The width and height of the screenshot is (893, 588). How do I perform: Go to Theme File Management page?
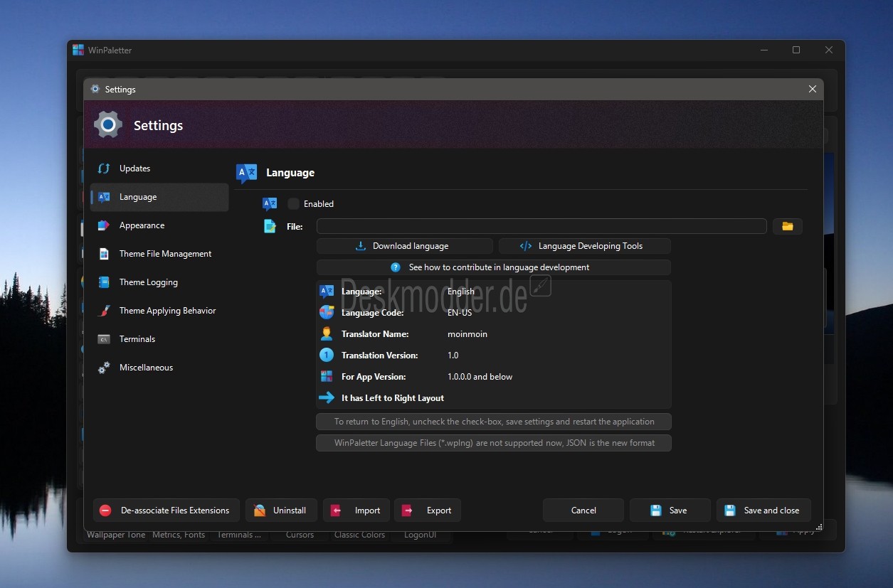[x=159, y=254]
